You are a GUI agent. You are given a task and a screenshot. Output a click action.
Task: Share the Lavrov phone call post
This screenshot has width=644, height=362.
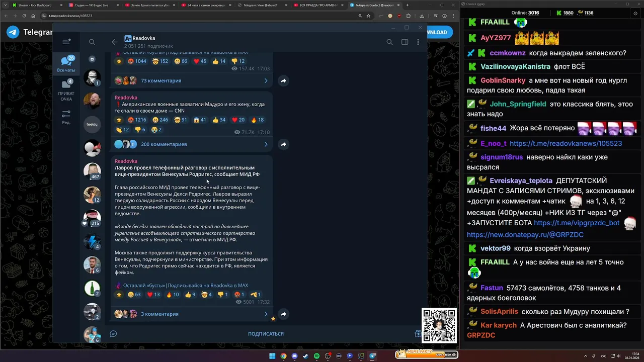tap(283, 314)
